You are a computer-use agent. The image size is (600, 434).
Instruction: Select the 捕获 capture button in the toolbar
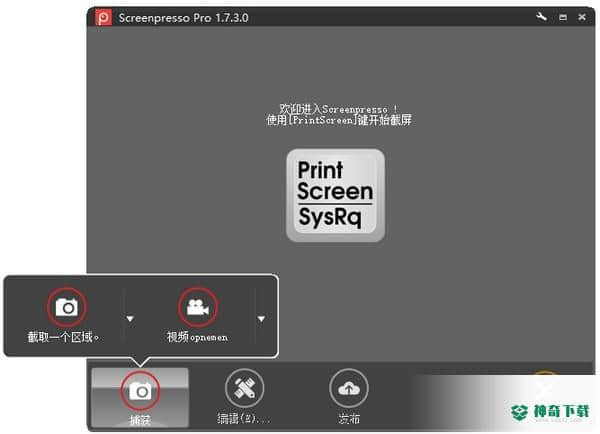(140, 398)
